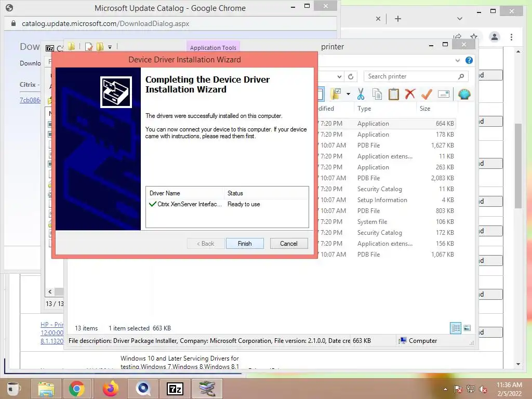Click the network tray icon
The height and width of the screenshot is (399, 532).
pyautogui.click(x=471, y=389)
